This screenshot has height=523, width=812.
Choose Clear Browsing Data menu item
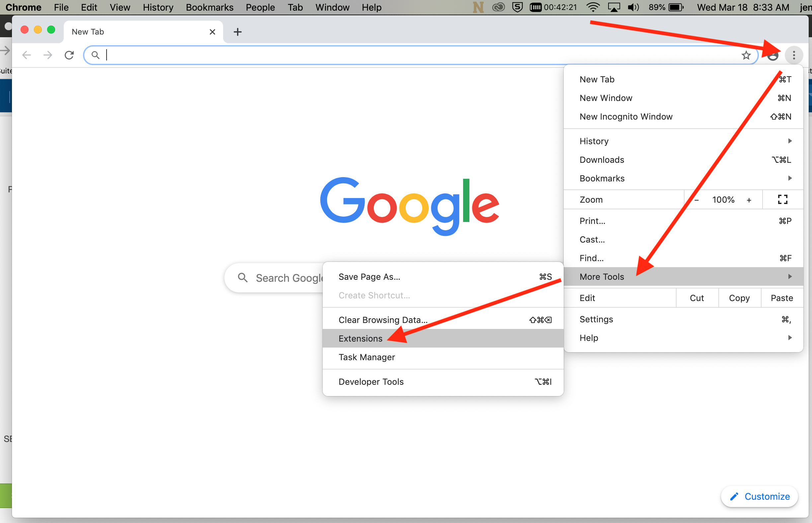383,320
